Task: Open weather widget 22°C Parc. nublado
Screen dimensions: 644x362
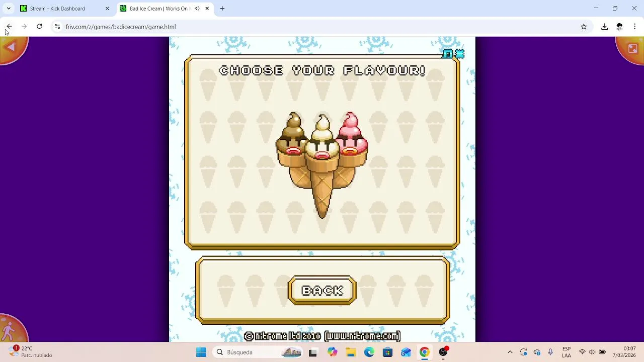Action: click(x=31, y=352)
